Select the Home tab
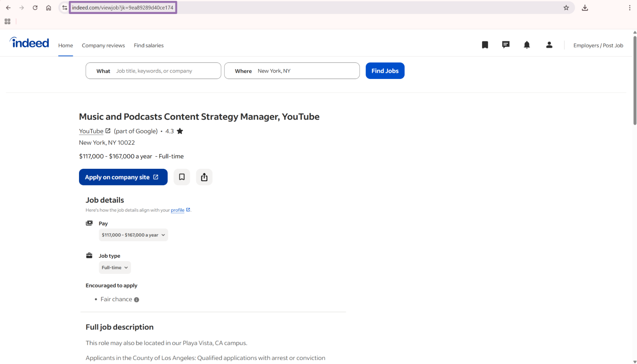Image resolution: width=637 pixels, height=364 pixels. click(66, 46)
